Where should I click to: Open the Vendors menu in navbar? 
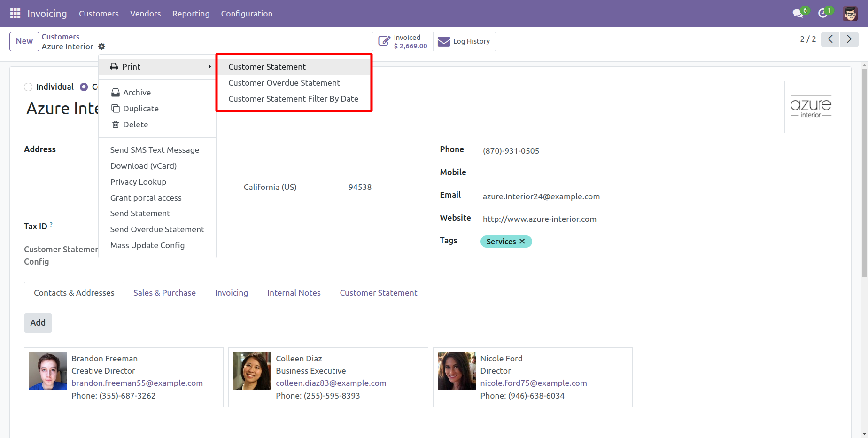[x=146, y=14]
